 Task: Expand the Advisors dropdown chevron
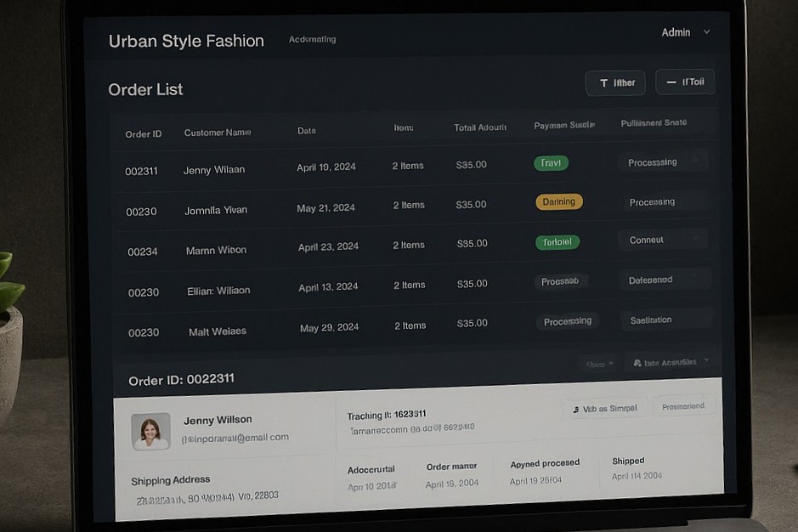[704, 362]
